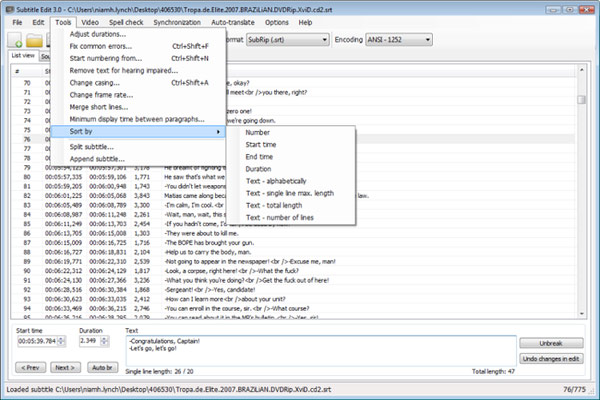Choose Fix common errors menu entry
This screenshot has width=600, height=400.
[x=102, y=47]
